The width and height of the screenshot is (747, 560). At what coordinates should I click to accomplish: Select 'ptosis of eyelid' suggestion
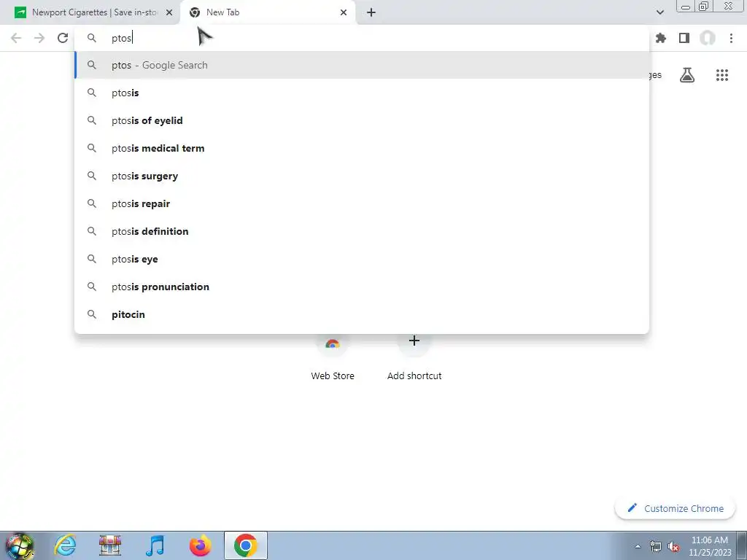(362, 120)
